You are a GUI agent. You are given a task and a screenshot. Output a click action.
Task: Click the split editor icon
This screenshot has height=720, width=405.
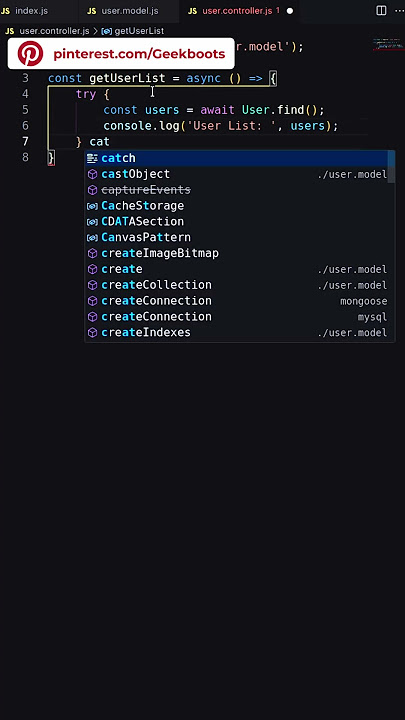pyautogui.click(x=381, y=11)
